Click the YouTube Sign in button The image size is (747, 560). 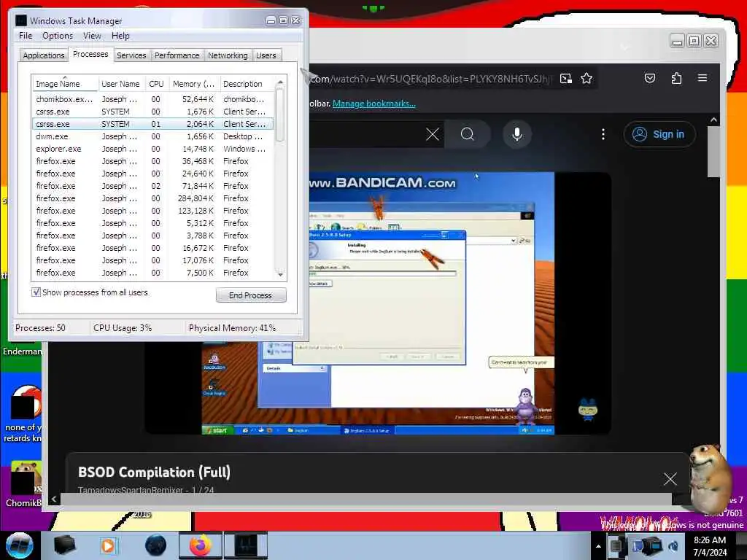click(x=659, y=134)
